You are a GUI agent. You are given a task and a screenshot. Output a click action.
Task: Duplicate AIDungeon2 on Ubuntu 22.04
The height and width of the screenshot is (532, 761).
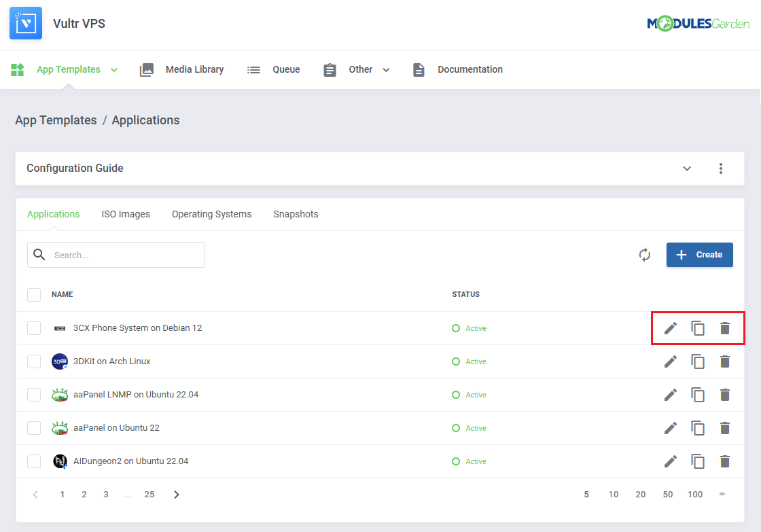point(697,461)
